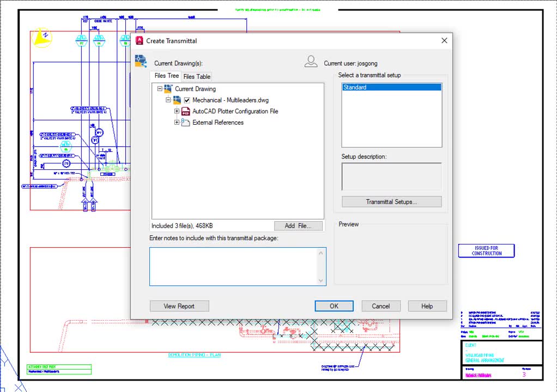Click the AutoCAD logo in dialog title bar
This screenshot has height=392, width=557.
[x=140, y=40]
